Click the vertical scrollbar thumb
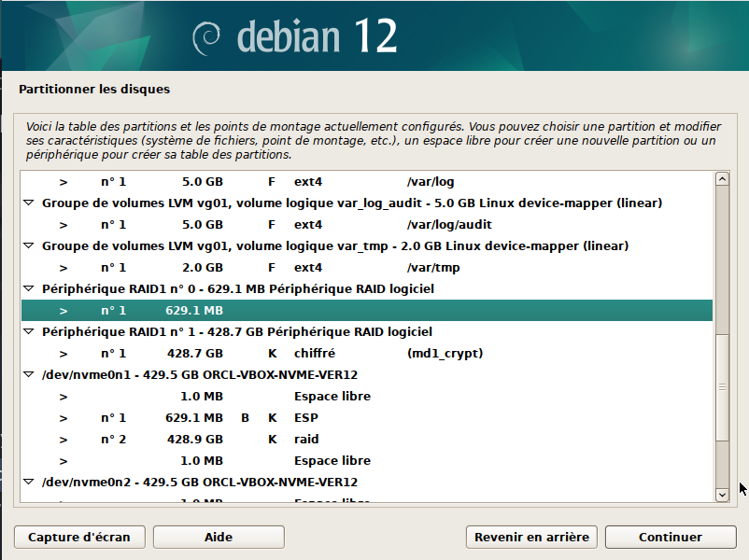Screen dimensions: 749x560 click(x=722, y=387)
